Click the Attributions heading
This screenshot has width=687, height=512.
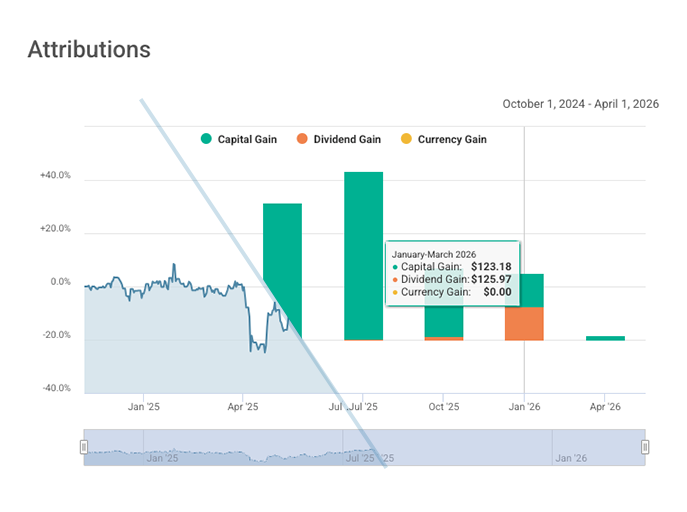pos(89,49)
